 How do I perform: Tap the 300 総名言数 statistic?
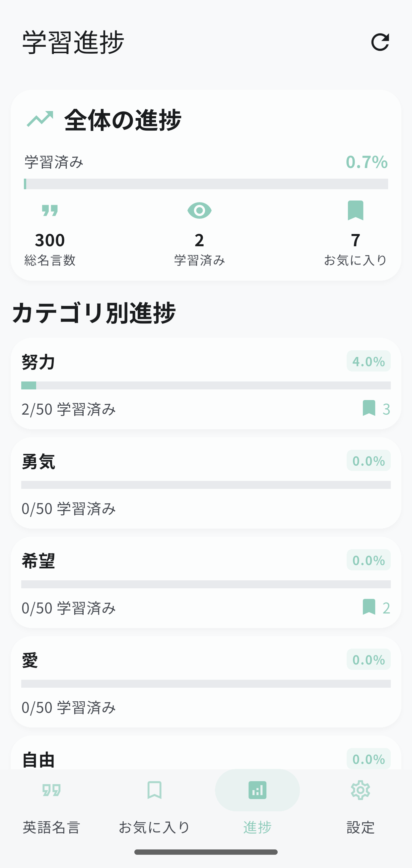pos(50,240)
